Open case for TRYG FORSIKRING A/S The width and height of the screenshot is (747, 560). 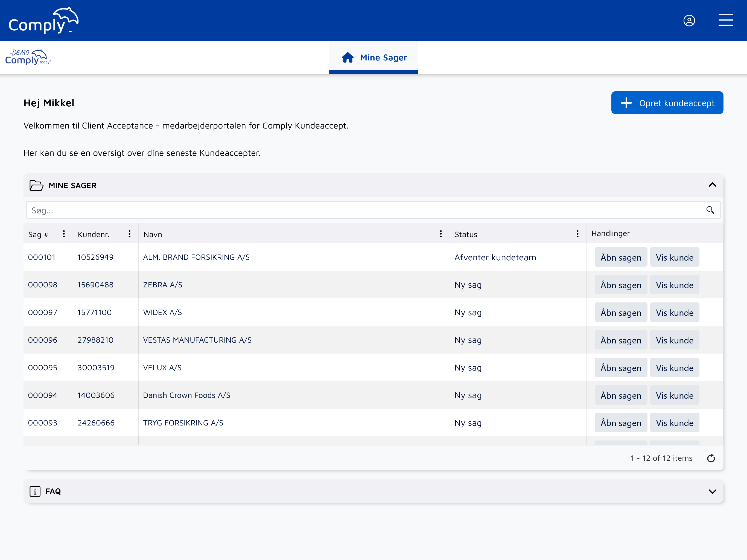coord(621,422)
